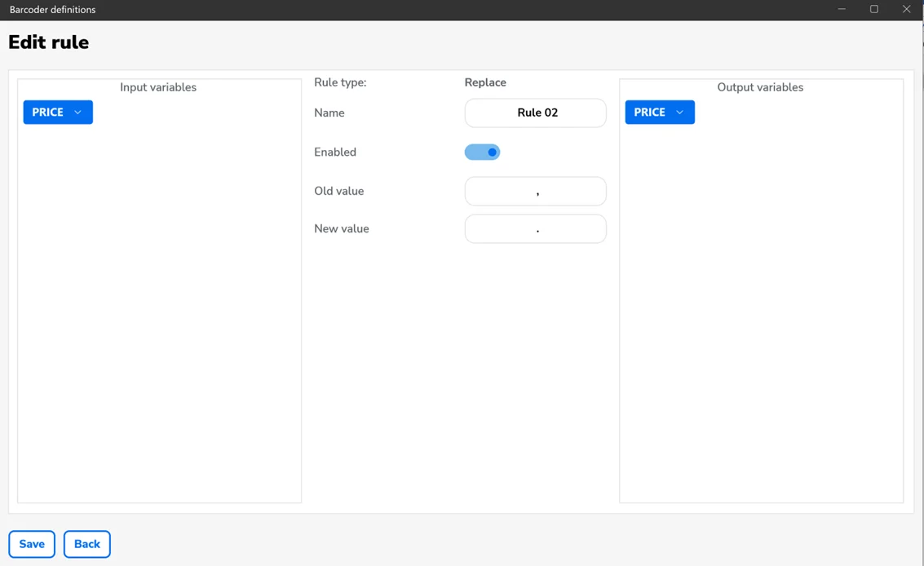Click the Barcoder definitions title bar text
This screenshot has height=566, width=924.
pos(53,10)
